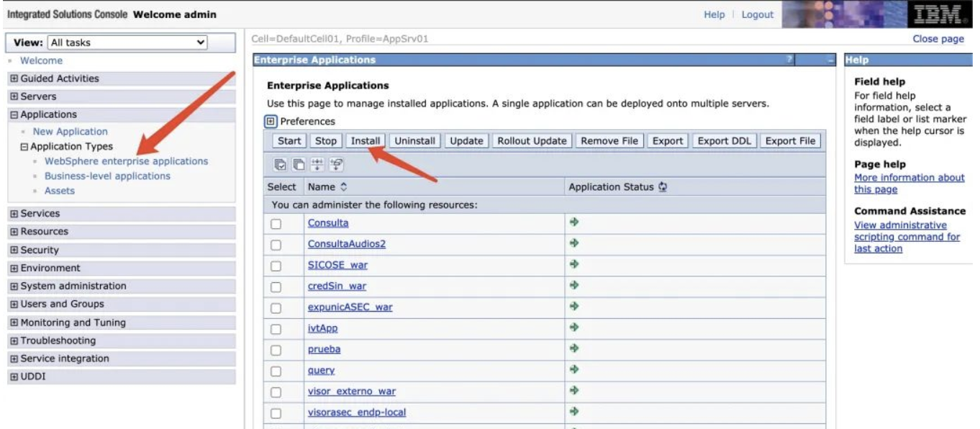This screenshot has height=429, width=980.
Task: Click the Clear Filter Value icon
Action: pos(335,165)
